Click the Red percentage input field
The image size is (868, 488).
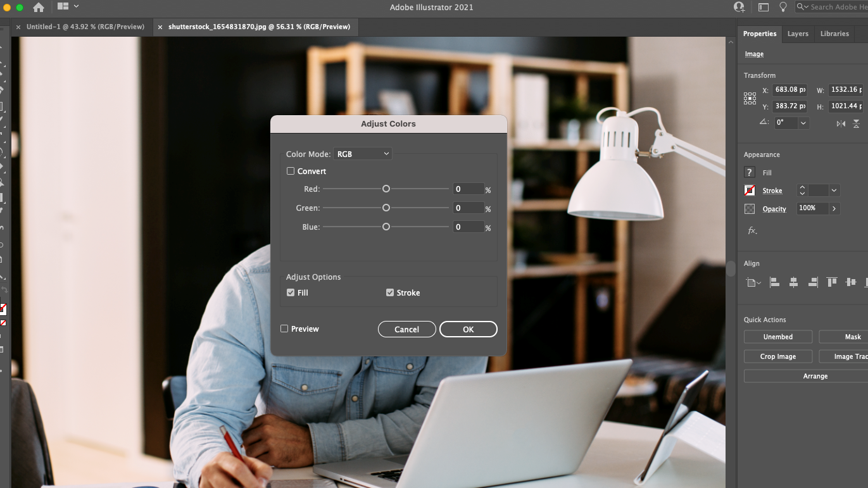(468, 189)
